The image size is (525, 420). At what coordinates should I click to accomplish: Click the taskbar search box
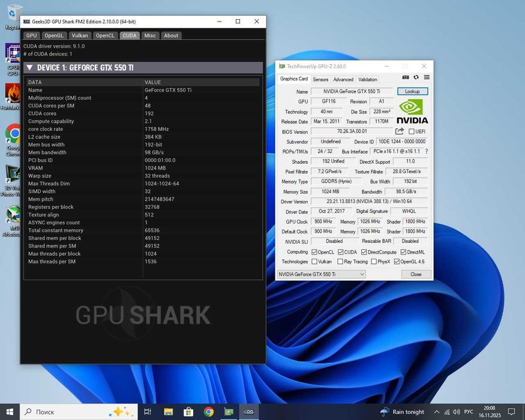coord(79,412)
